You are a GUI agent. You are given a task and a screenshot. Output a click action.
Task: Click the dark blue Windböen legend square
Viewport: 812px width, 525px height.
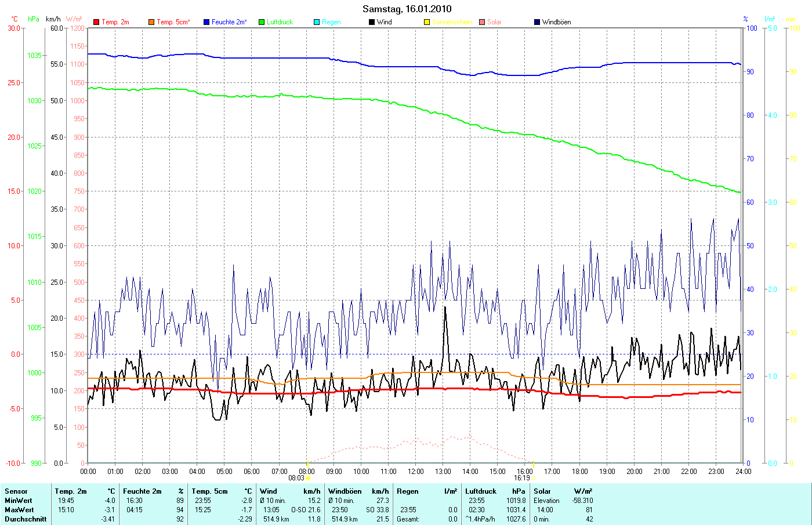(x=537, y=22)
